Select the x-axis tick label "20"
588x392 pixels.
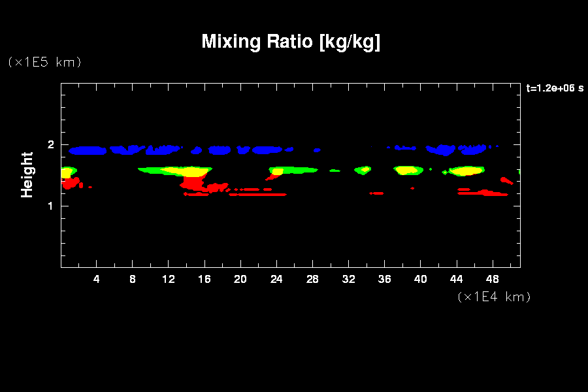pyautogui.click(x=240, y=279)
